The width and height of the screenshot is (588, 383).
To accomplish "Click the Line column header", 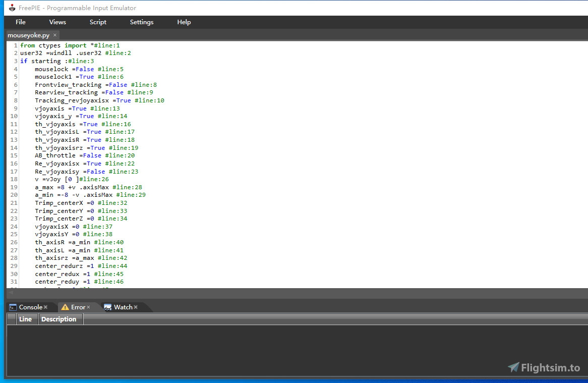I will (x=26, y=319).
